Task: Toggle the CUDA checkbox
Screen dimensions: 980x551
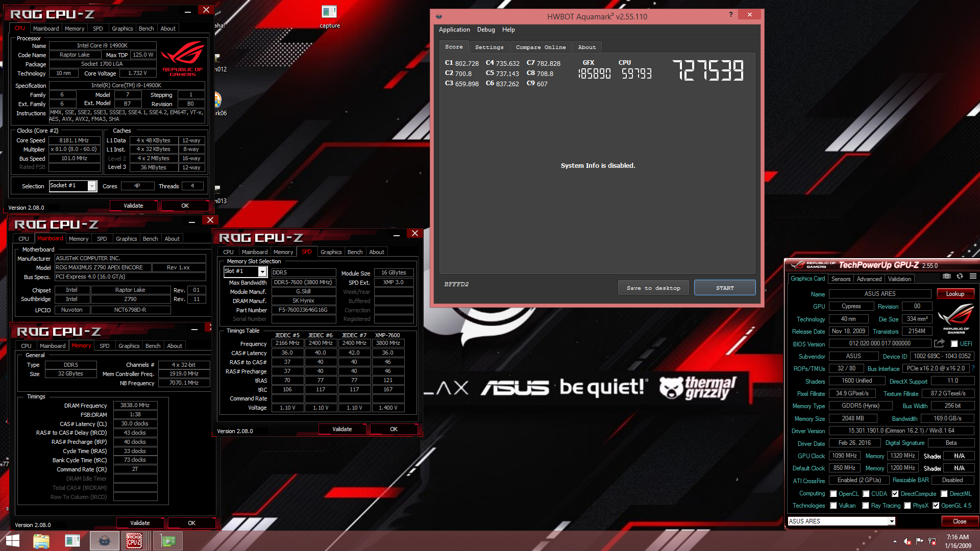Action: (866, 494)
